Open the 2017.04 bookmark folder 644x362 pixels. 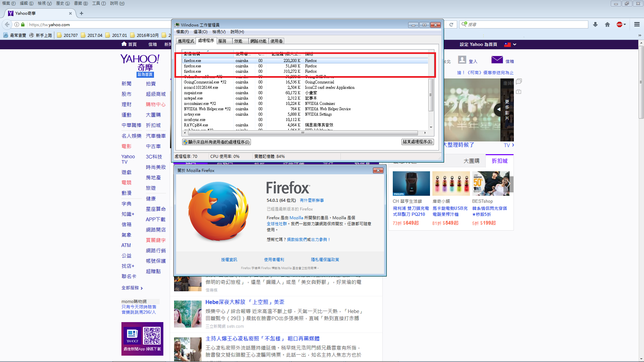coord(92,35)
